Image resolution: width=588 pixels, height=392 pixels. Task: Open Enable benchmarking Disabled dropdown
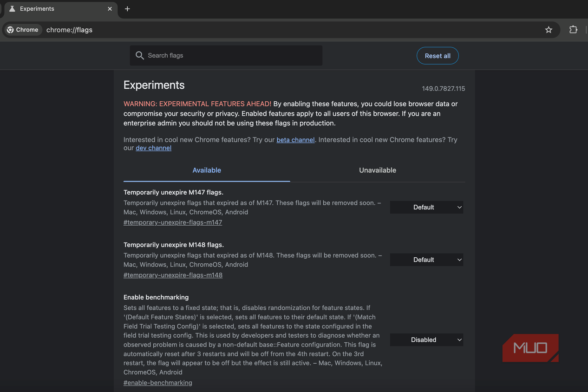426,340
